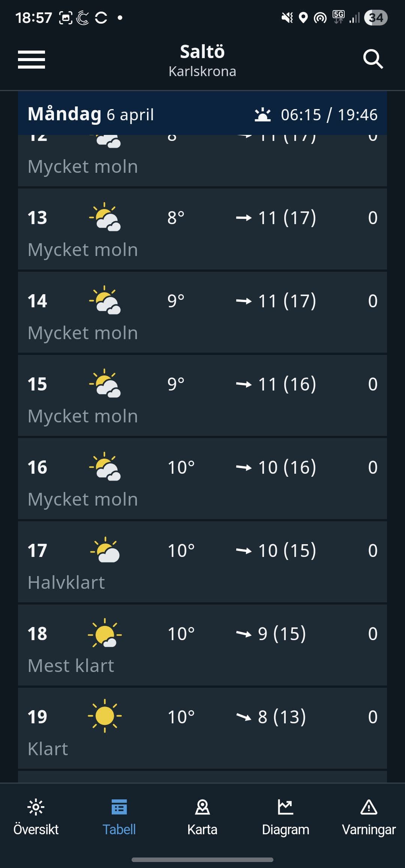Viewport: 405px width, 868px height.
Task: Select the hour 16 forecast row
Action: coord(202,479)
